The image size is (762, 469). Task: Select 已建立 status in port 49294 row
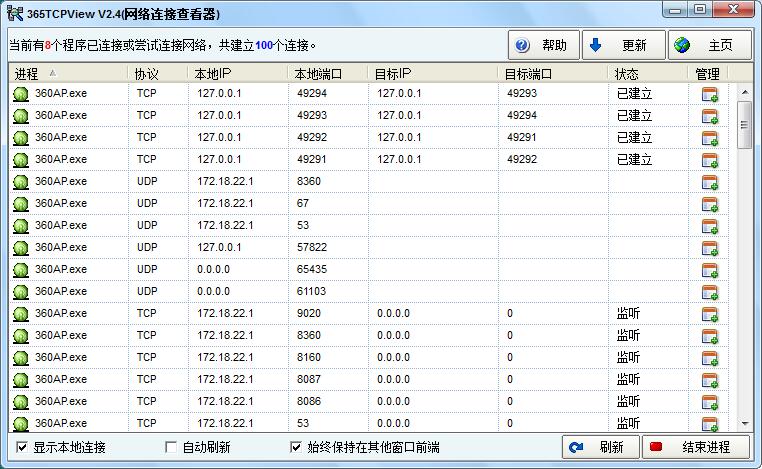click(634, 93)
